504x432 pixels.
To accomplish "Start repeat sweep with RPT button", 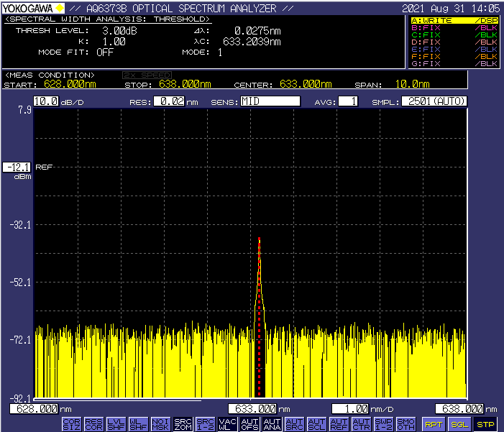I will (433, 424).
